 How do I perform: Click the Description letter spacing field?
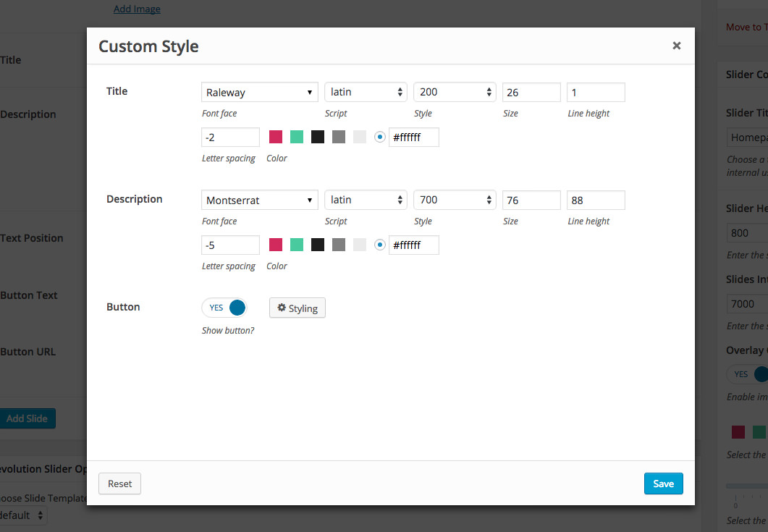click(x=230, y=245)
